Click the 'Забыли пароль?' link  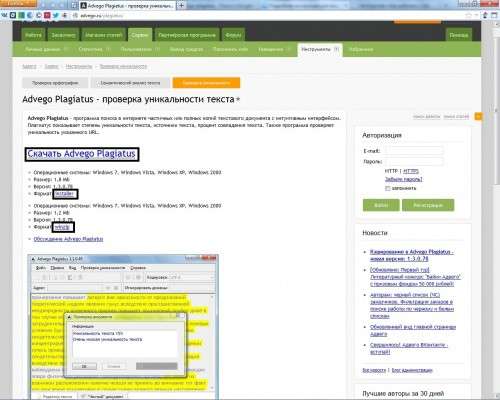[x=403, y=179]
